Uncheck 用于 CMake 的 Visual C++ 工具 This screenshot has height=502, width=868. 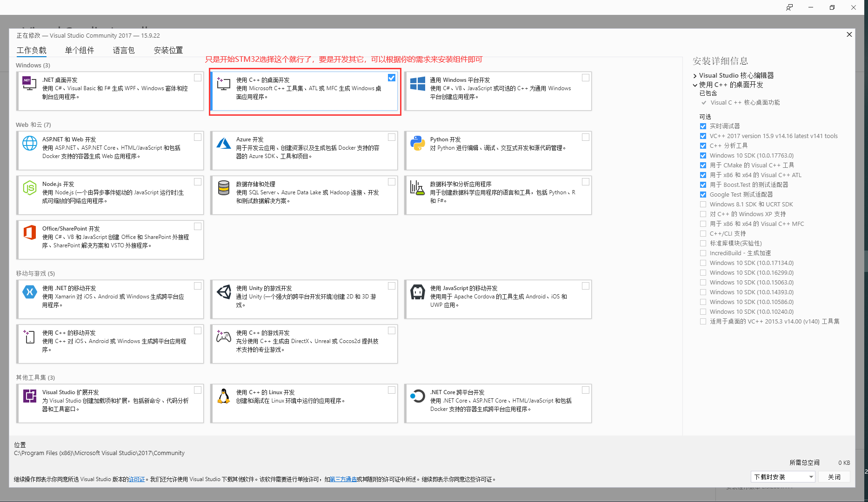coord(703,165)
